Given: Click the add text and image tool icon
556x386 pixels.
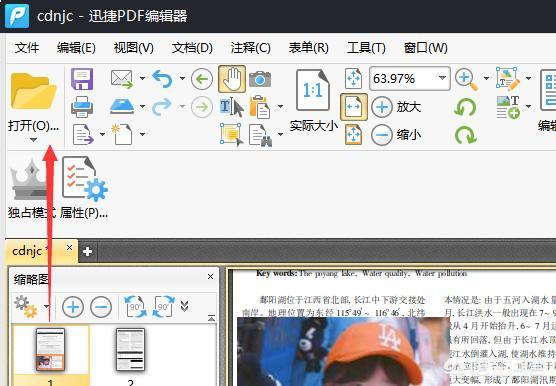Looking at the screenshot, I should tap(508, 107).
